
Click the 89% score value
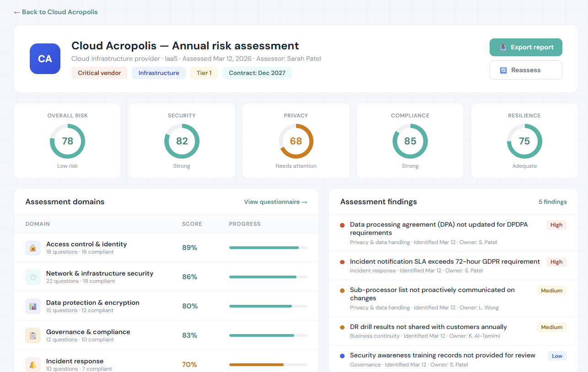[x=189, y=248]
